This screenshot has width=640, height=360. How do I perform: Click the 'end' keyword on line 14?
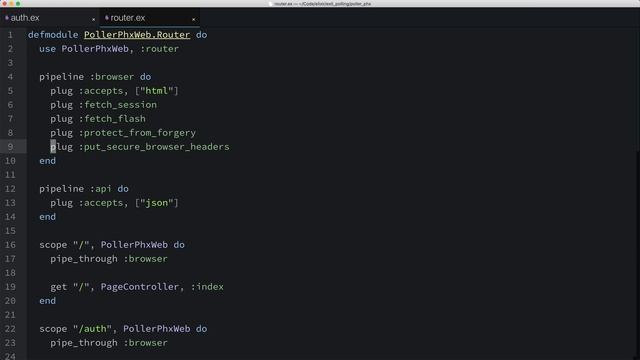point(47,217)
